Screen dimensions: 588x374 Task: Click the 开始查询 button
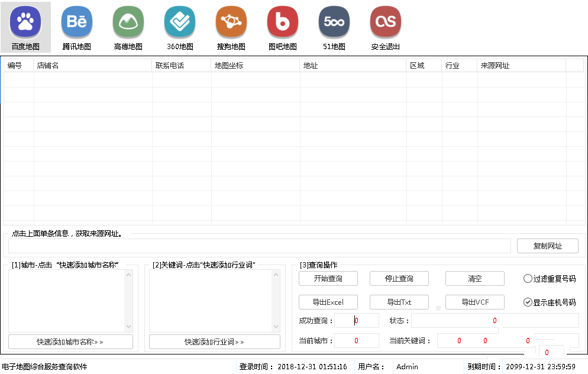click(328, 279)
